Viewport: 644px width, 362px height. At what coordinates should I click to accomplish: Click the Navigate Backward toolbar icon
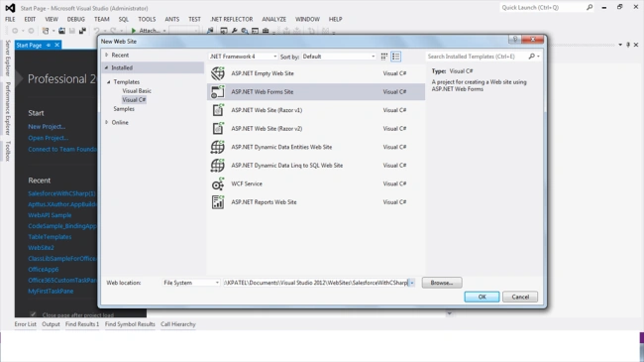[15, 31]
